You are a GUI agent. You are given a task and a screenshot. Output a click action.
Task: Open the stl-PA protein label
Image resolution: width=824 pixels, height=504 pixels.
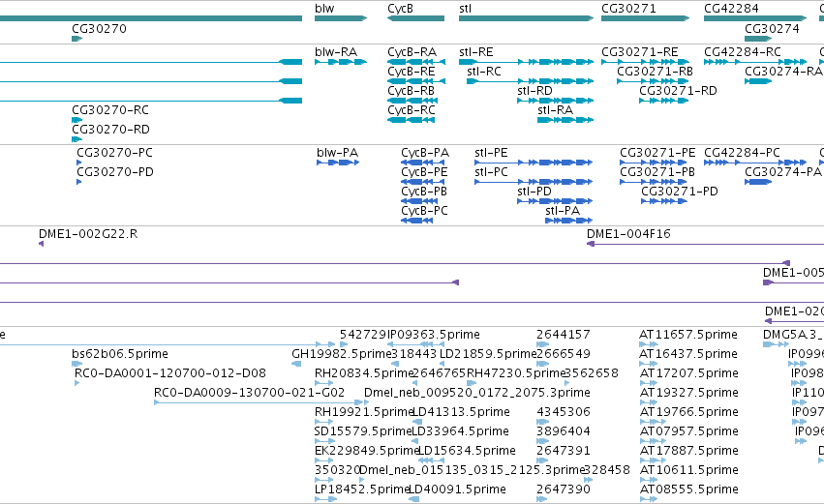pyautogui.click(x=563, y=211)
